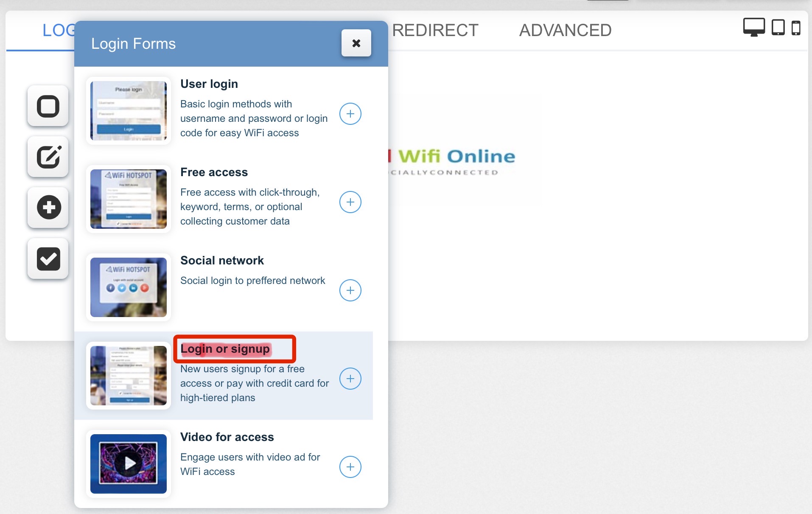Add the Login or signup form
The width and height of the screenshot is (812, 514).
pyautogui.click(x=350, y=379)
